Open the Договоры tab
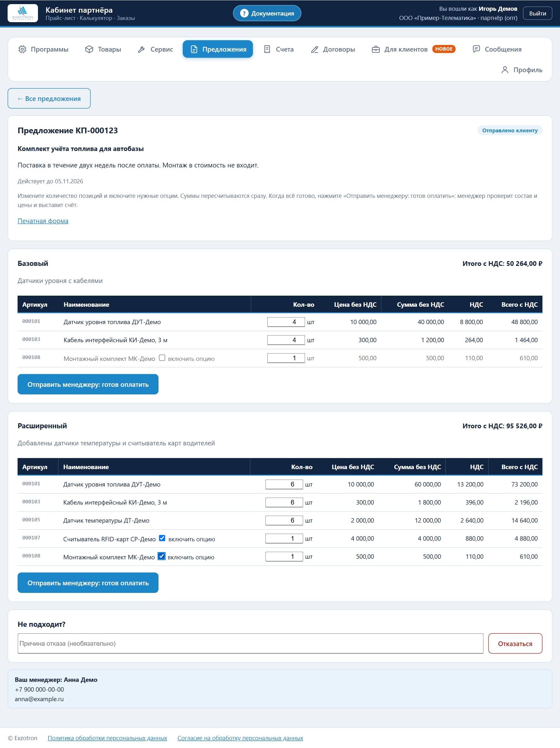The width and height of the screenshot is (560, 748). tap(333, 49)
